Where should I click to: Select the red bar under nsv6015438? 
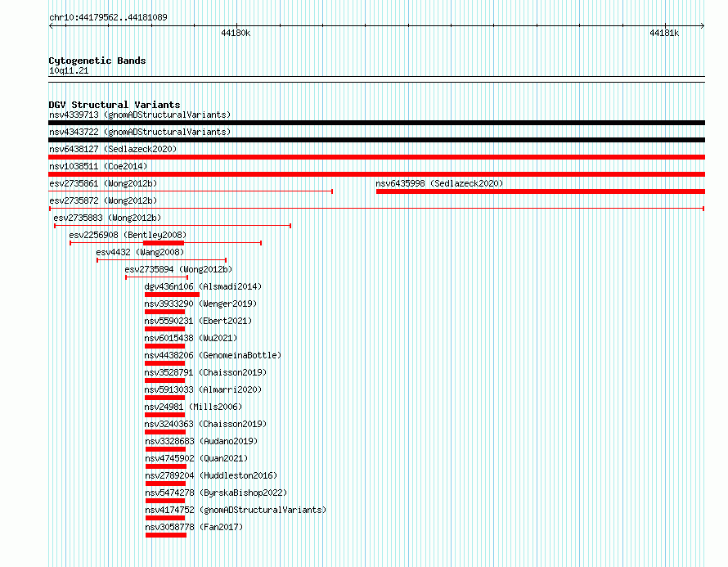(x=164, y=346)
